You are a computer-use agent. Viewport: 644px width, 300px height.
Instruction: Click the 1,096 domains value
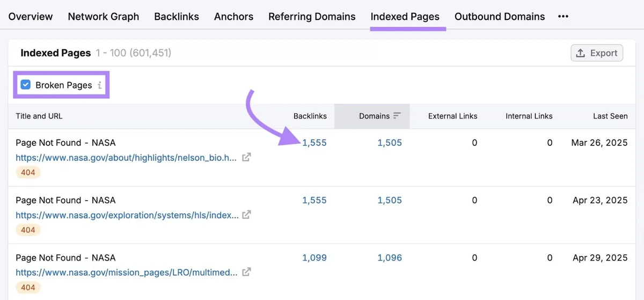(390, 258)
